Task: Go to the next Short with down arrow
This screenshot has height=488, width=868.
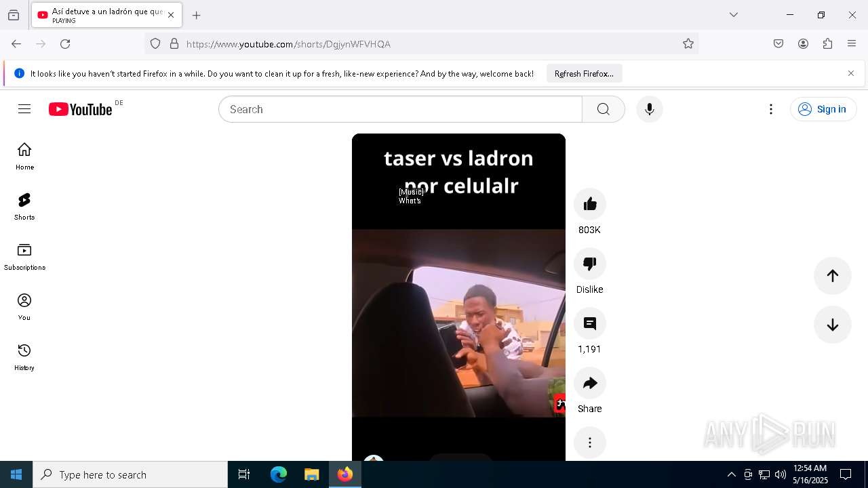Action: pos(833,325)
